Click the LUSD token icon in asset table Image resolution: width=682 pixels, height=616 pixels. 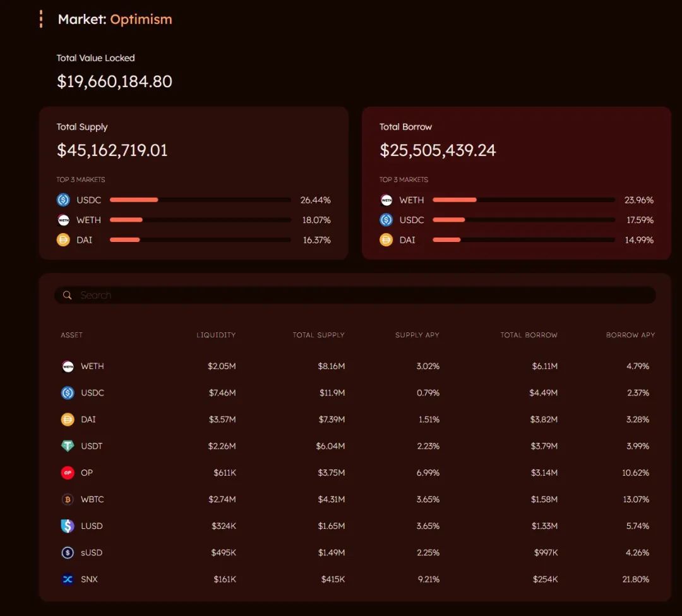[x=68, y=526]
